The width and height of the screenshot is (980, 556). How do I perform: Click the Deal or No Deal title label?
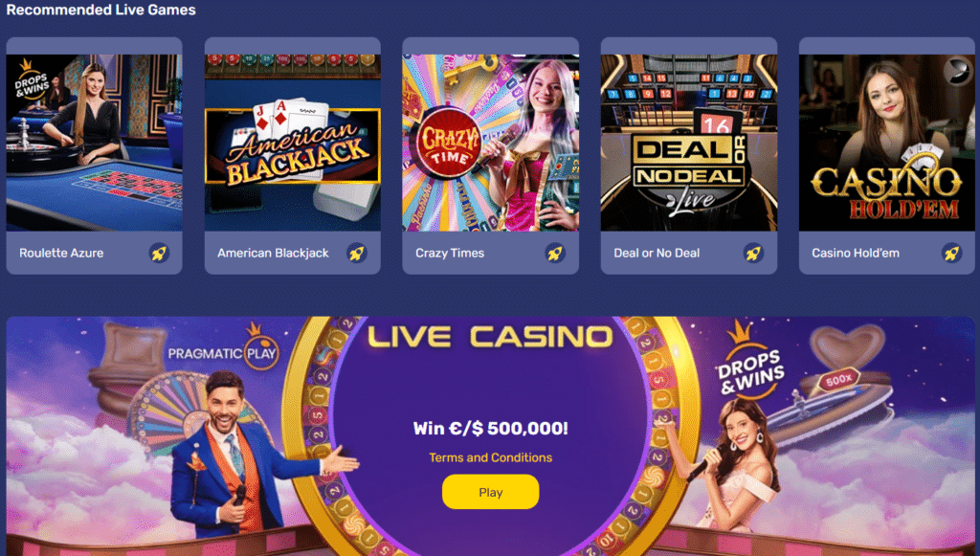[657, 253]
